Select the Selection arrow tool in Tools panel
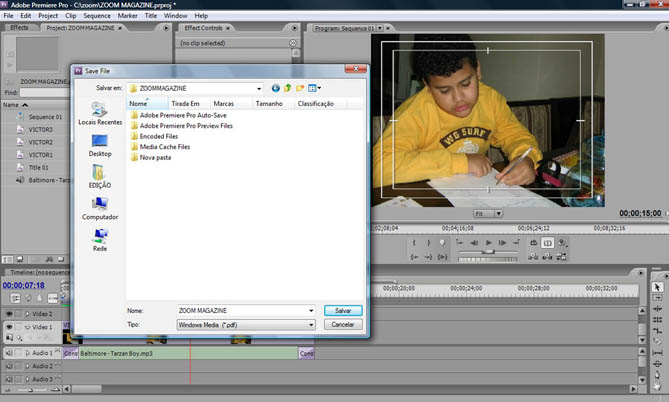Viewport: 669px width, 402px height. pyautogui.click(x=657, y=287)
